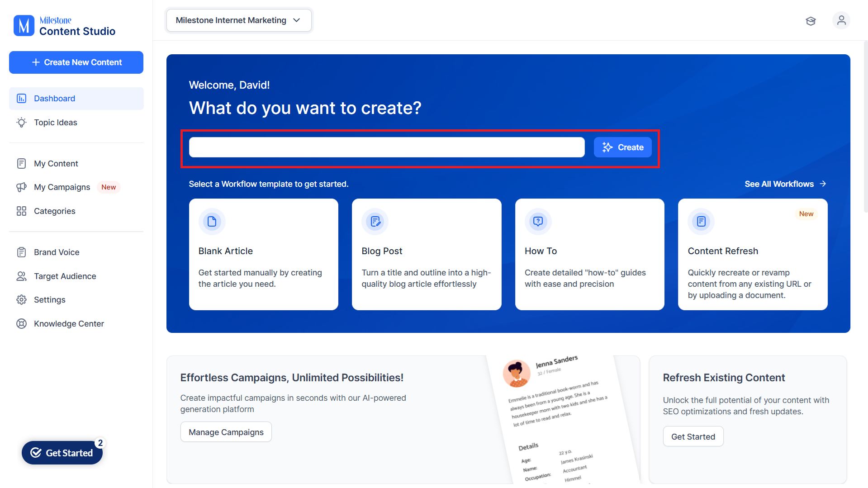Follow the See All Workflows link
The image size is (868, 488).
coord(785,184)
